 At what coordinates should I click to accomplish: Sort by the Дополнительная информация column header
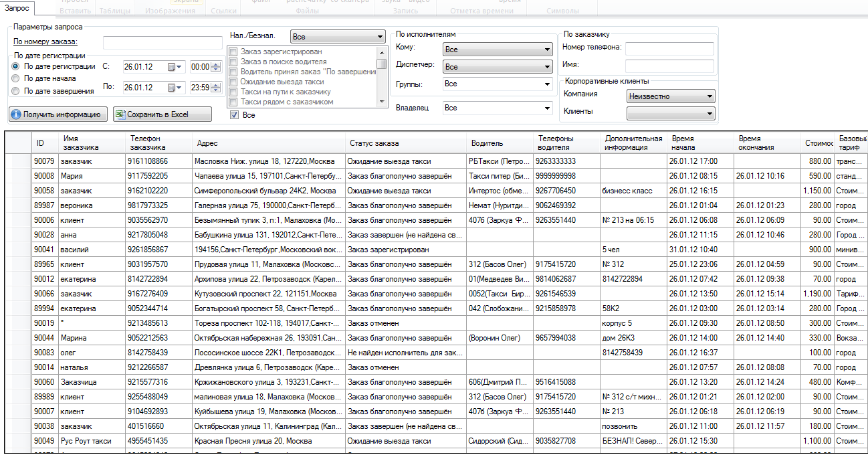point(633,143)
